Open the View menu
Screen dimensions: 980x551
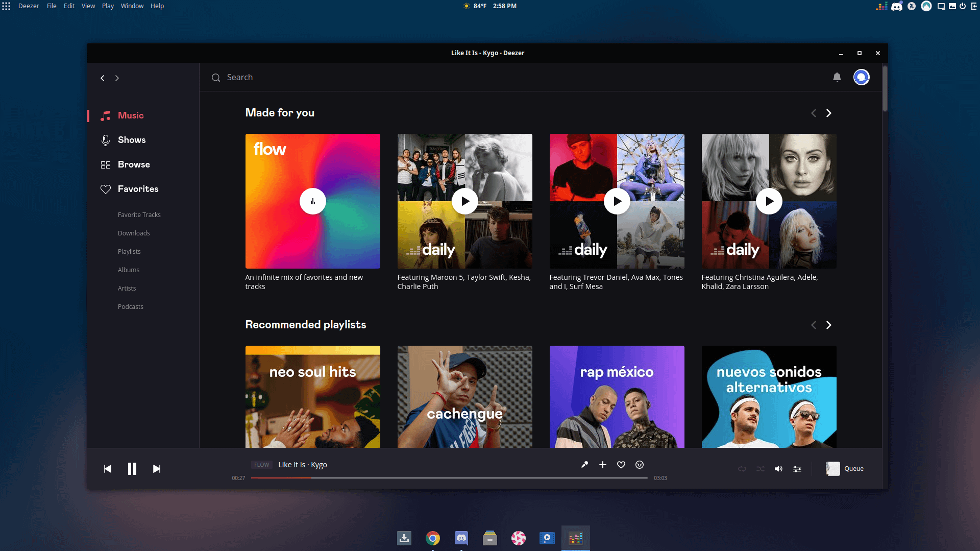(88, 6)
